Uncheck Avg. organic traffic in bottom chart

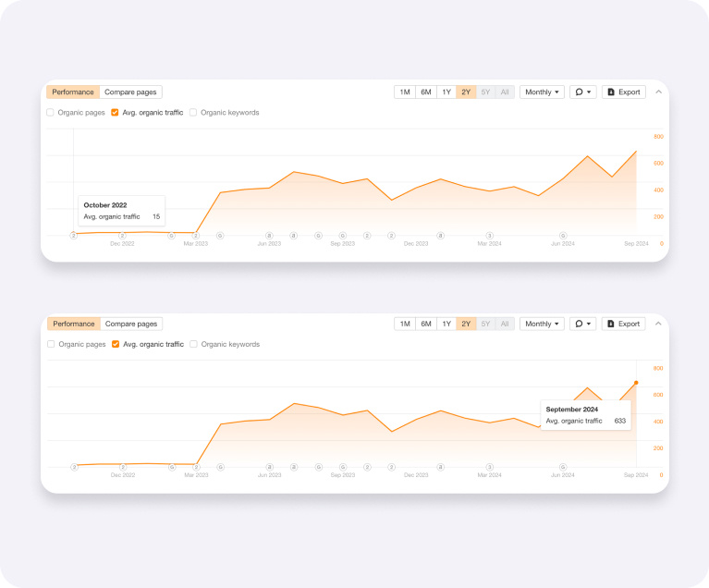[116, 344]
